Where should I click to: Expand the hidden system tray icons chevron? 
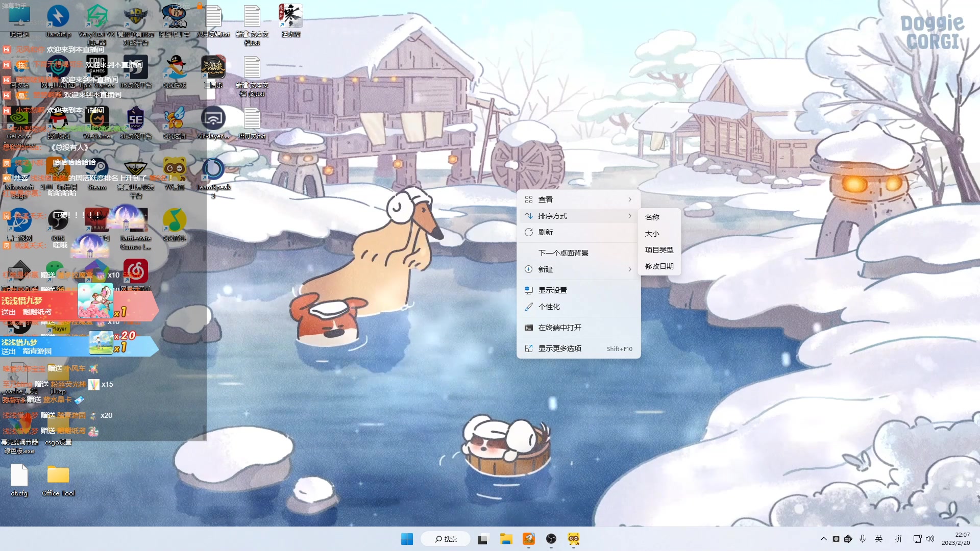click(823, 539)
